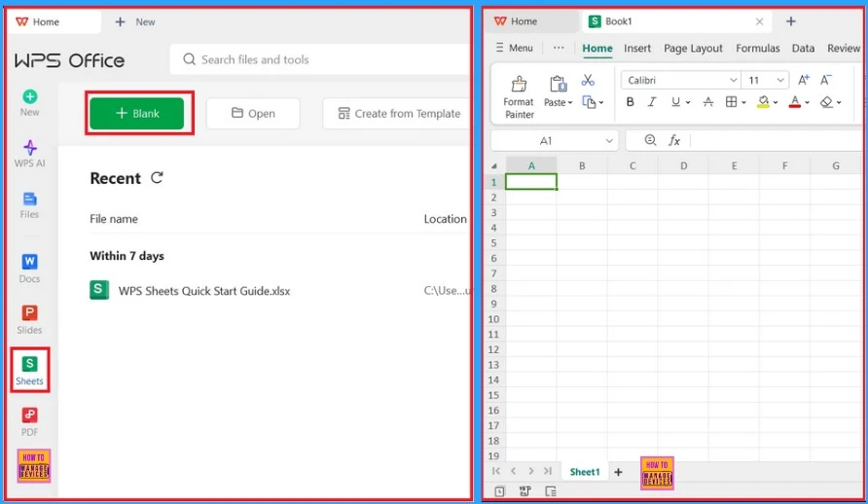Click the yellow fill color swatch
The width and height of the screenshot is (868, 504).
click(763, 102)
